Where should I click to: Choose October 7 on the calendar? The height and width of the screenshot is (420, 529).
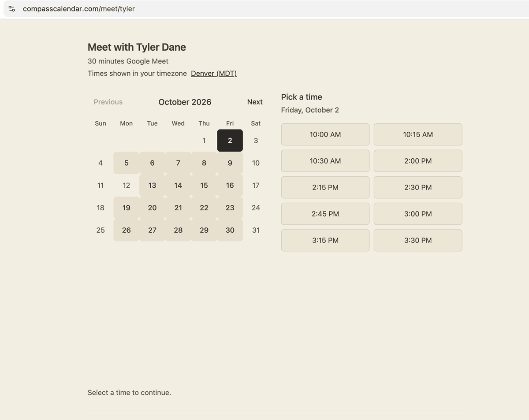(x=178, y=163)
